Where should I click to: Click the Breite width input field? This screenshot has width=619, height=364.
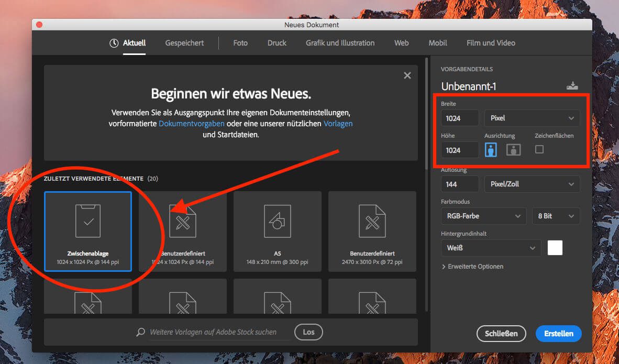pos(459,118)
